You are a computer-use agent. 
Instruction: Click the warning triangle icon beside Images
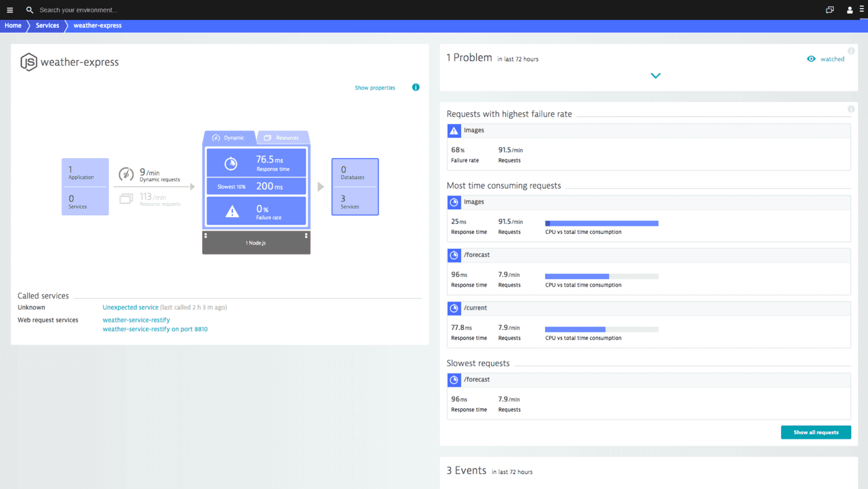[x=453, y=130]
